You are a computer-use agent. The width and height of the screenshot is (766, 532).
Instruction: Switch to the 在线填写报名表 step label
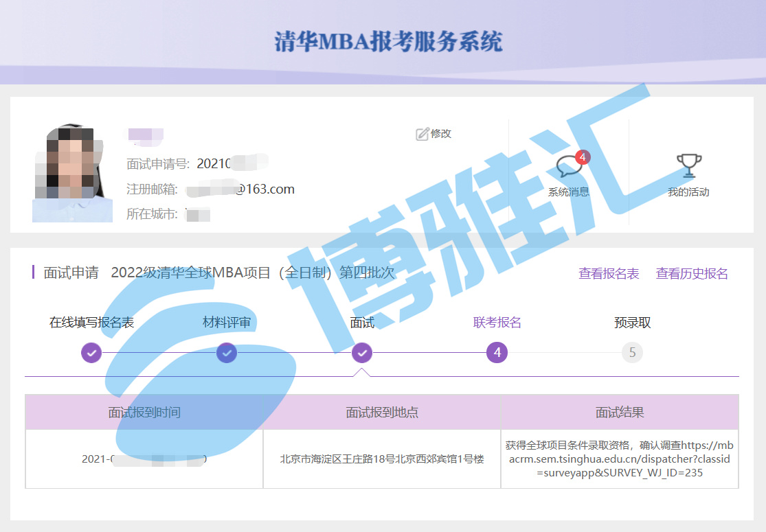(x=91, y=323)
